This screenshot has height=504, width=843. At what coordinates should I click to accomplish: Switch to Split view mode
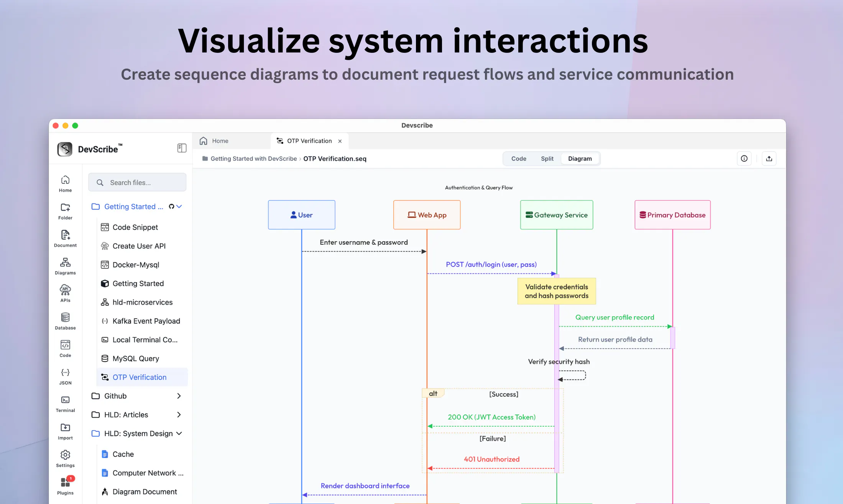(547, 159)
